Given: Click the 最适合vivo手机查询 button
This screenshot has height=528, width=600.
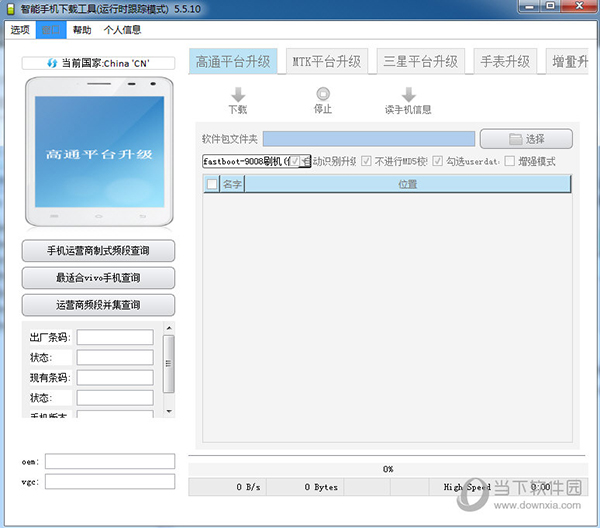Looking at the screenshot, I should (x=98, y=277).
